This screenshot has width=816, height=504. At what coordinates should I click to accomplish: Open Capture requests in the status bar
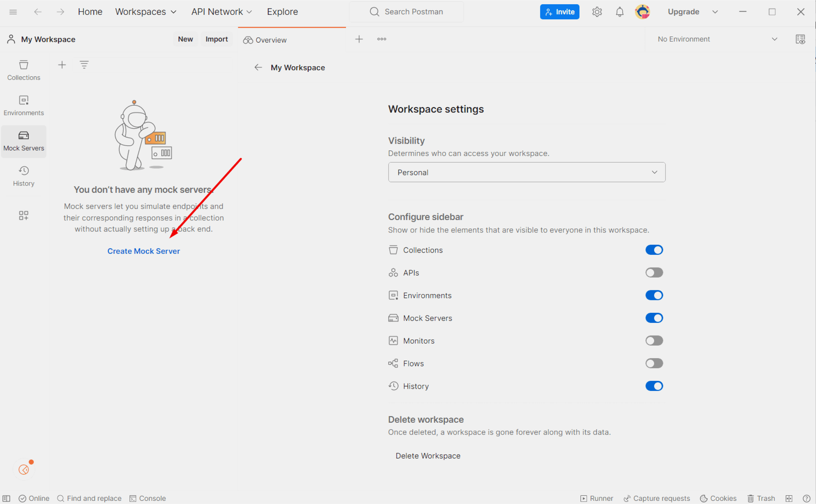pyautogui.click(x=657, y=498)
